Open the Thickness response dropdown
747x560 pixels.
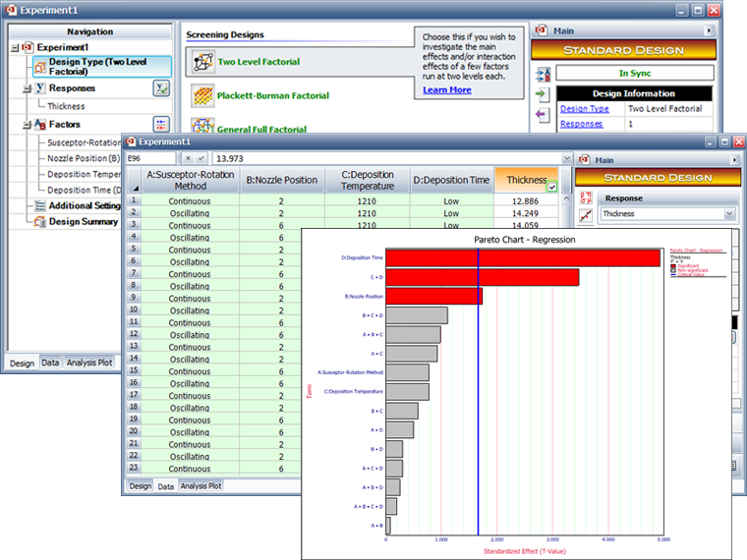(729, 213)
